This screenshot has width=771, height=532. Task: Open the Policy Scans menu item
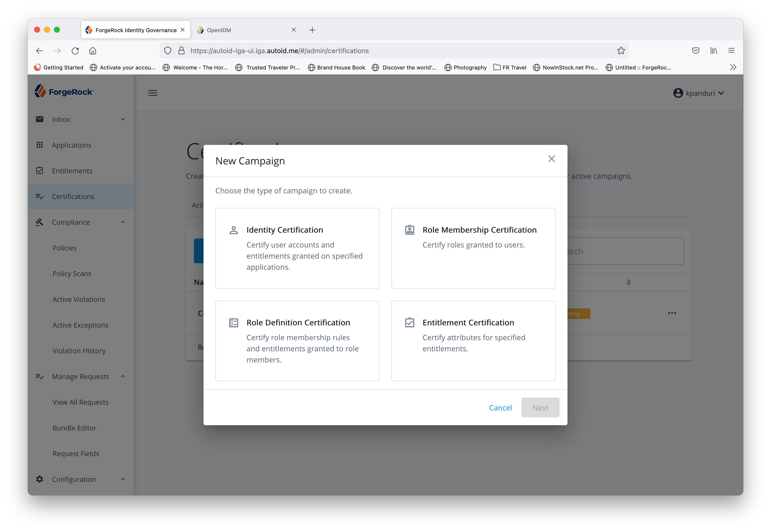tap(72, 274)
